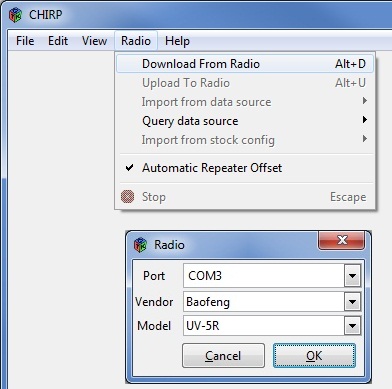Viewport: 392px width, 389px height.
Task: Open the Port dropdown arrow
Action: (352, 276)
